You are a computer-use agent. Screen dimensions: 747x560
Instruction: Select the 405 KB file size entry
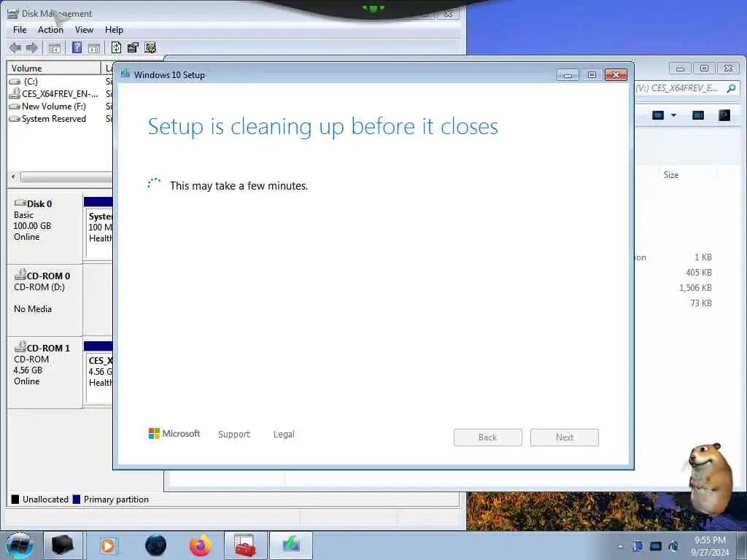(699, 273)
